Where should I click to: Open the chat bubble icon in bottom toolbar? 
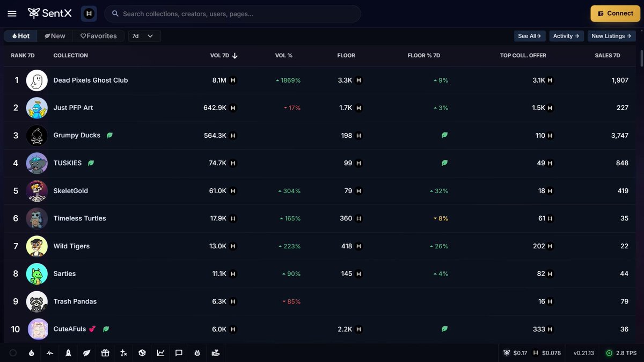[x=179, y=353]
